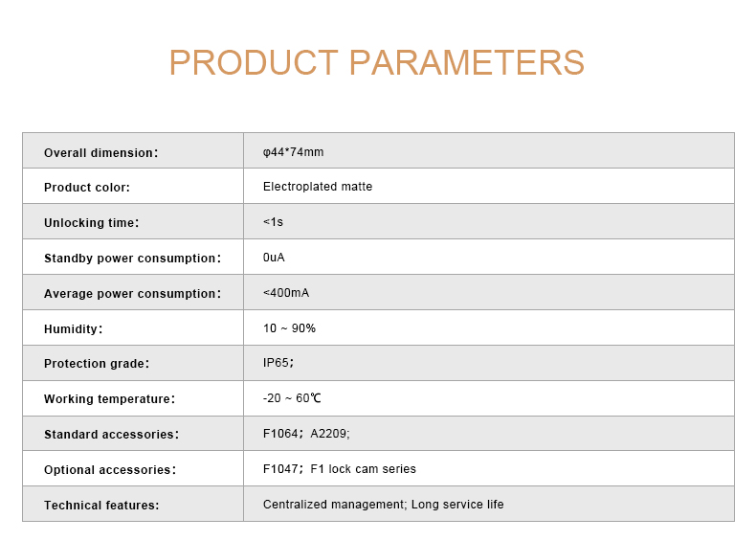Click the PRODUCT PARAMETERS heading
Screen dimensions: 756x541
[x=376, y=63]
